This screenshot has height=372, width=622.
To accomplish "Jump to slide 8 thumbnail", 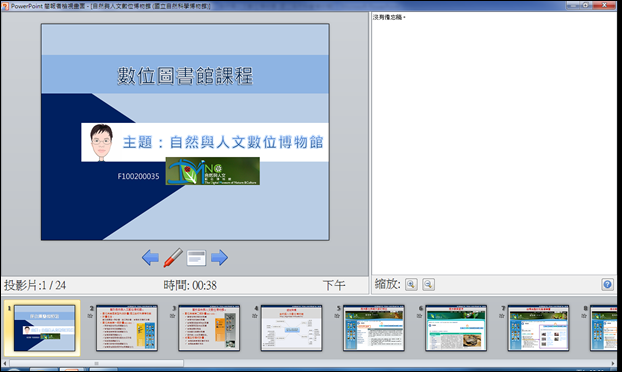I will coord(603,328).
